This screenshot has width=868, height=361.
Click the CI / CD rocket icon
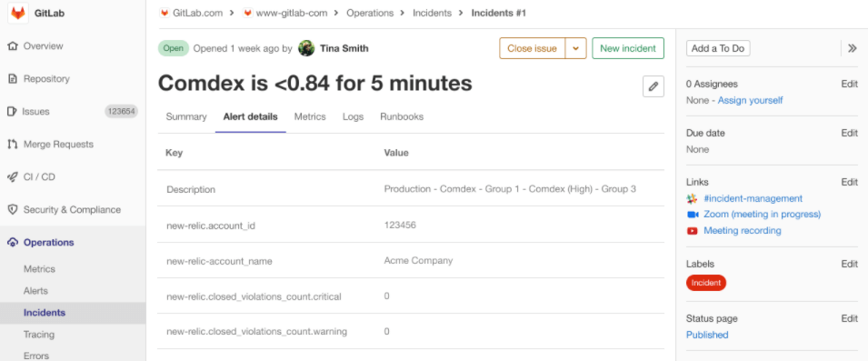pyautogui.click(x=12, y=177)
